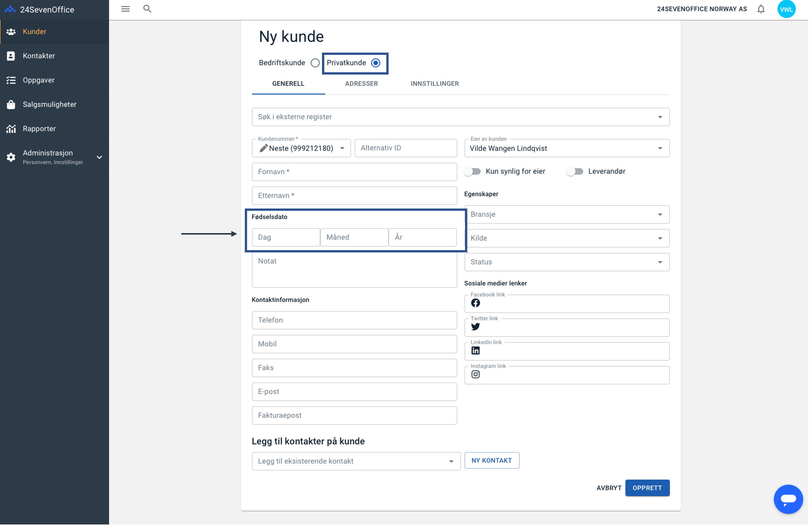The image size is (812, 526).
Task: Click the Administrasjon gear icon
Action: 11,157
